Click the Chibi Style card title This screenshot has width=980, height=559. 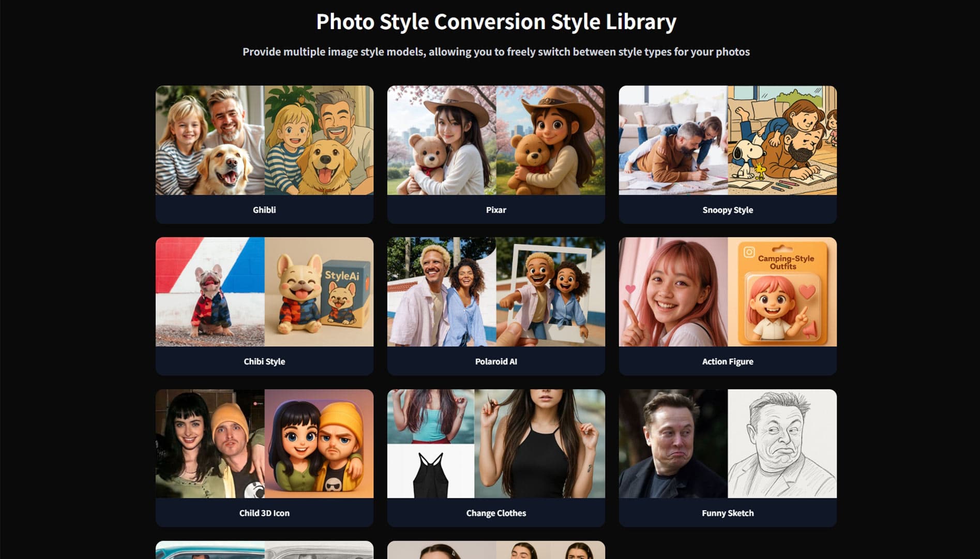point(264,361)
